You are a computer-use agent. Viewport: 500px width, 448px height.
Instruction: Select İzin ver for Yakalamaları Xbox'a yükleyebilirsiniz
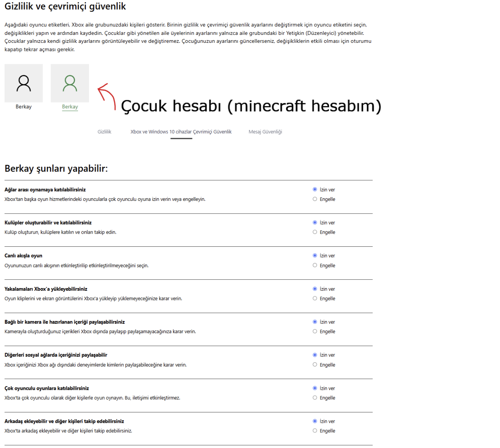click(315, 289)
